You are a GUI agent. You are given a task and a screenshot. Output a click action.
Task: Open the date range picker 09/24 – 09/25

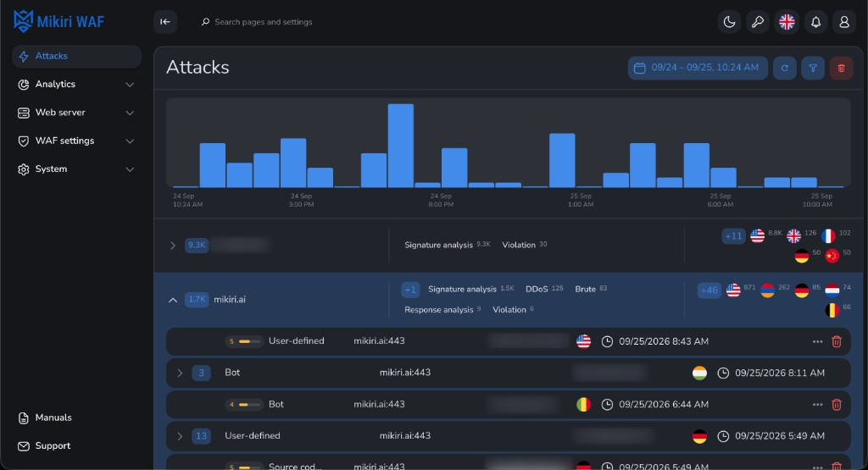coord(698,68)
